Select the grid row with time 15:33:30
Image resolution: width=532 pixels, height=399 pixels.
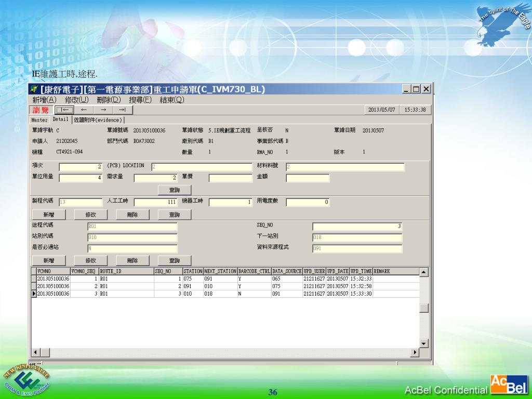click(x=225, y=294)
